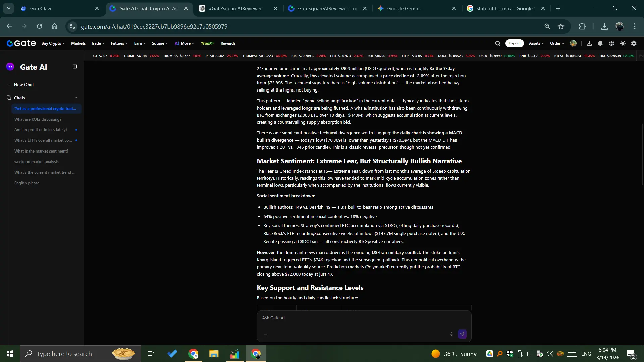Collapse the Gate AI sidebar panel icon
This screenshot has height=362, width=644.
pos(75,67)
